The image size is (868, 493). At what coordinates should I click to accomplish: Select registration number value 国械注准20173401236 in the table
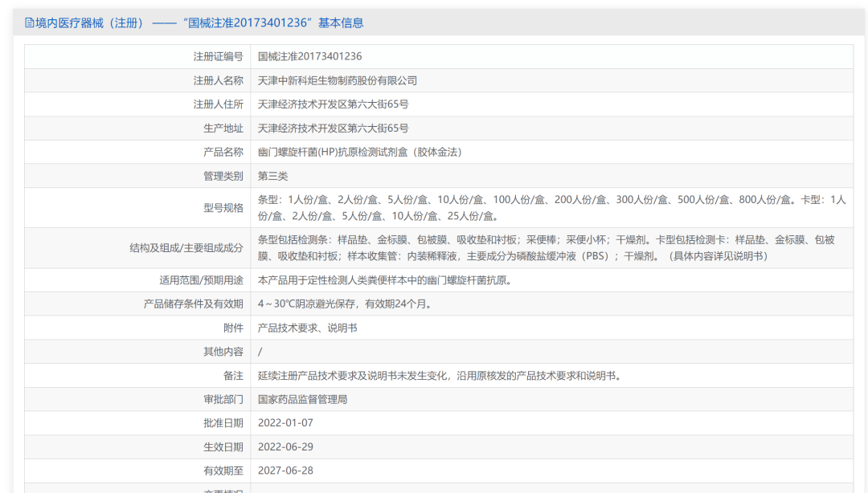click(309, 56)
